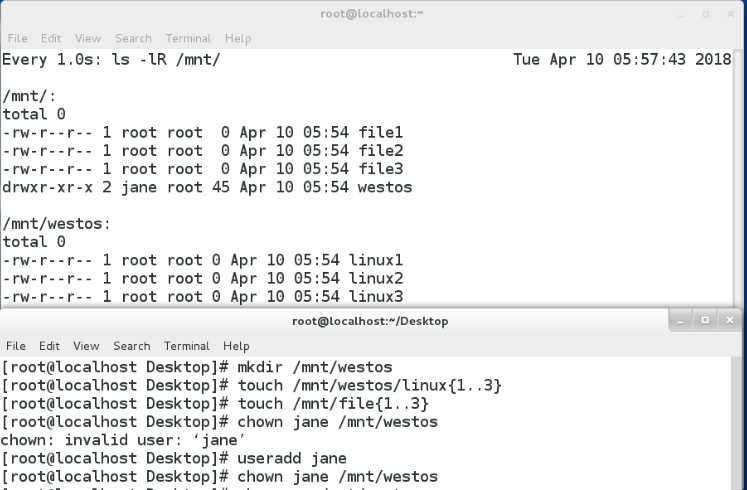Click 'touch /mnt/file{1..3}' command
This screenshot has height=490, width=747.
[x=333, y=404]
